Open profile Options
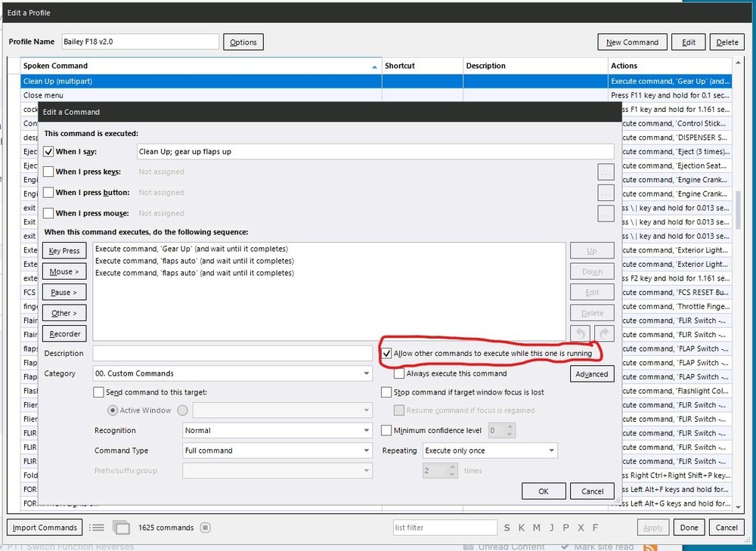756x551 pixels. pos(243,42)
